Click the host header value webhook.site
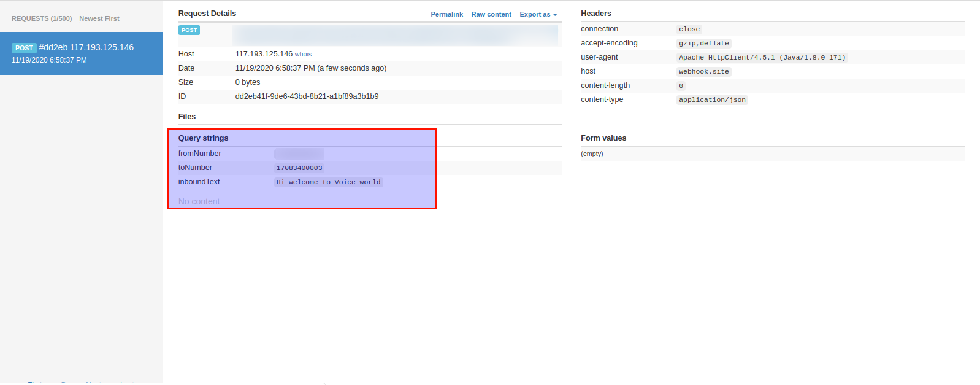Screen dimensions: 980x385 pyautogui.click(x=703, y=72)
